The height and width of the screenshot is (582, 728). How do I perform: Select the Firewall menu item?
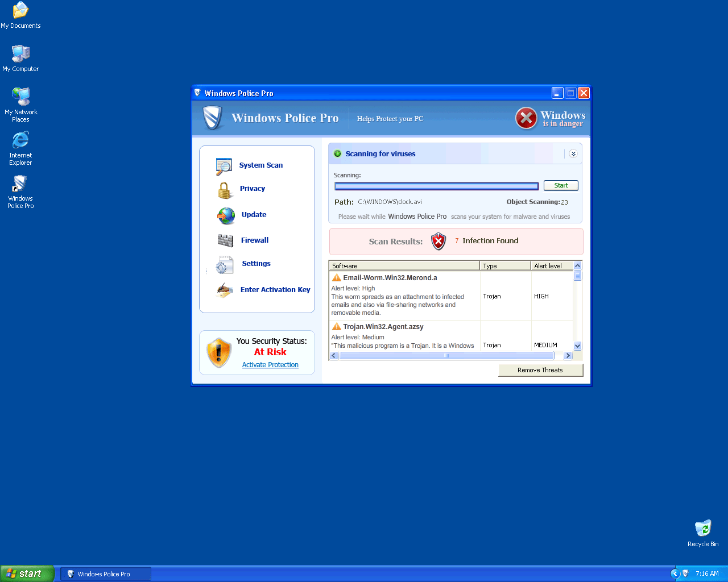coord(254,240)
